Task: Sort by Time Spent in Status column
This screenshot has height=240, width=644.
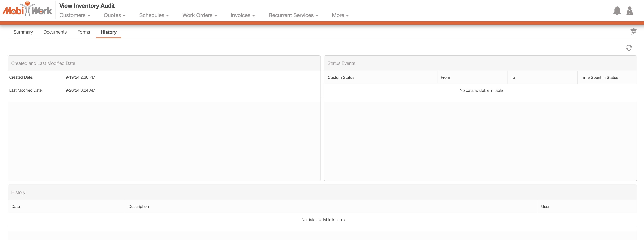Action: 599,77
